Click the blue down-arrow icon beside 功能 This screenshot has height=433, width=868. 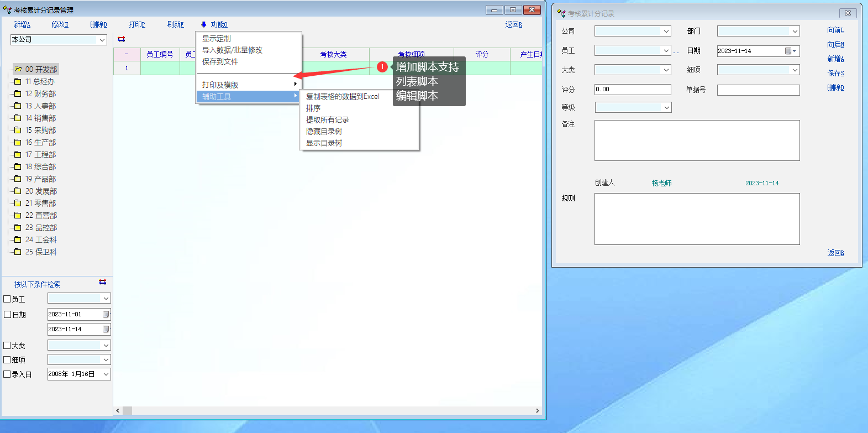[204, 24]
